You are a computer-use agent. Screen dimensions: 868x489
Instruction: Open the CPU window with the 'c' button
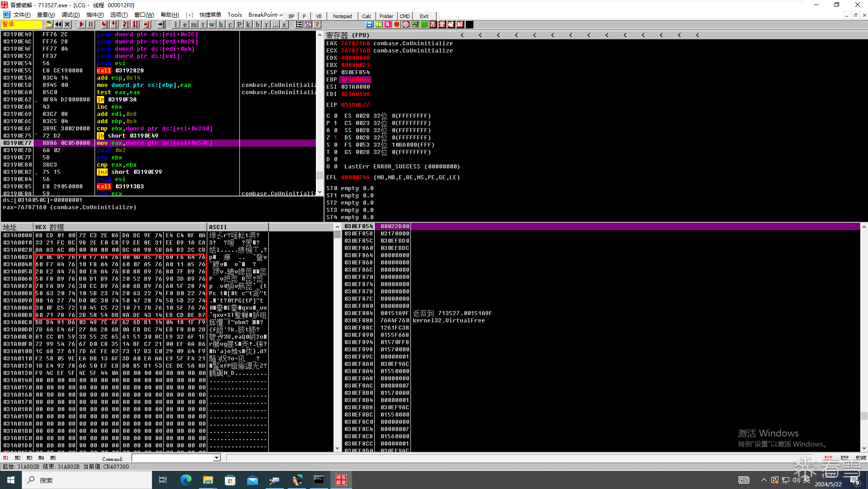point(230,24)
